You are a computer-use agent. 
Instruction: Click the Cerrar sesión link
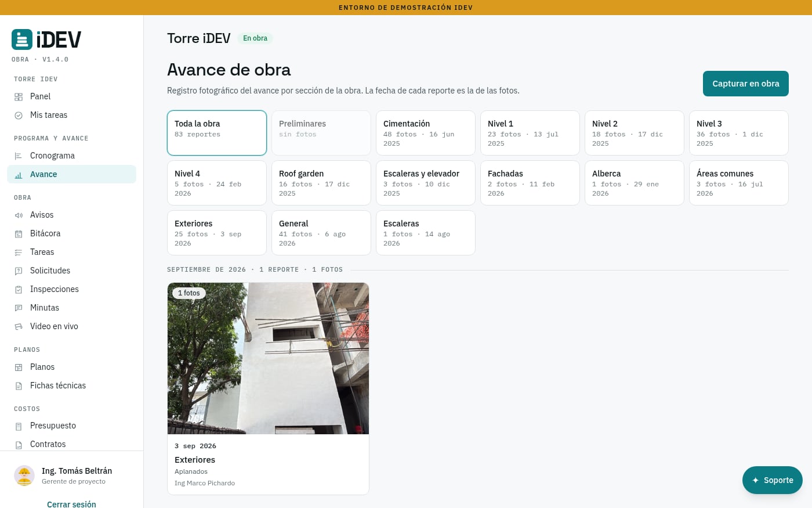71,504
